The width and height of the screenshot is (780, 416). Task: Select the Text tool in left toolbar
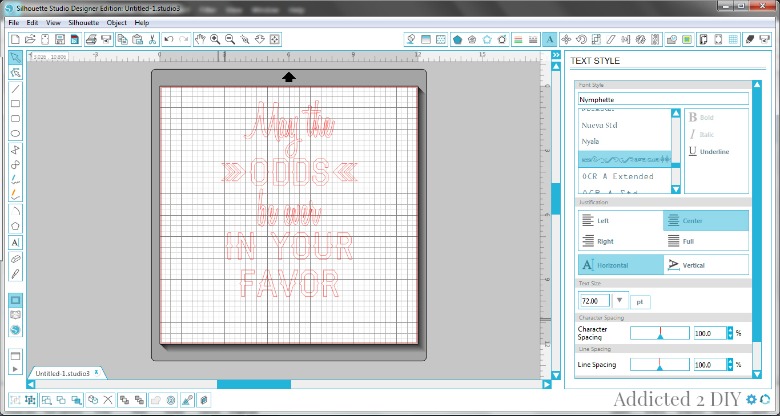[x=15, y=242]
